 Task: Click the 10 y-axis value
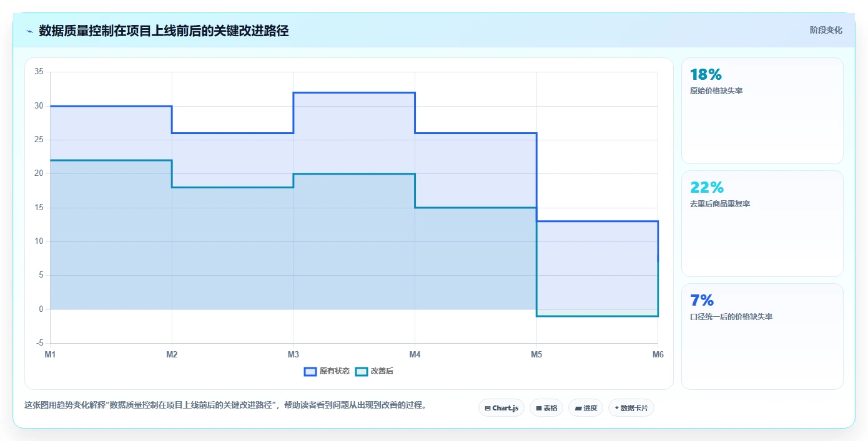tap(39, 241)
